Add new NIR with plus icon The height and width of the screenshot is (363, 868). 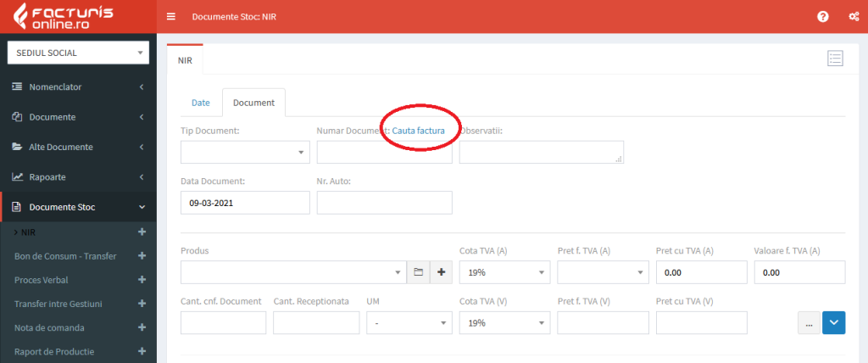[142, 232]
